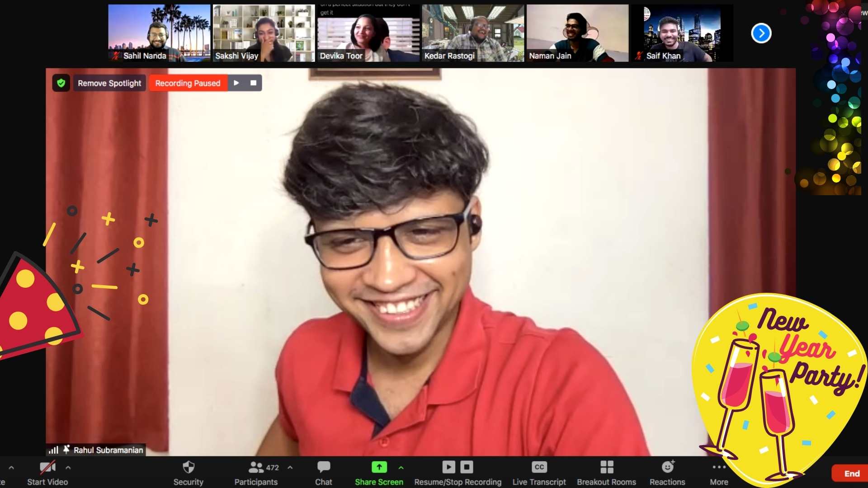Open Breakout Rooms grid icon
This screenshot has height=488, width=868.
(x=607, y=467)
